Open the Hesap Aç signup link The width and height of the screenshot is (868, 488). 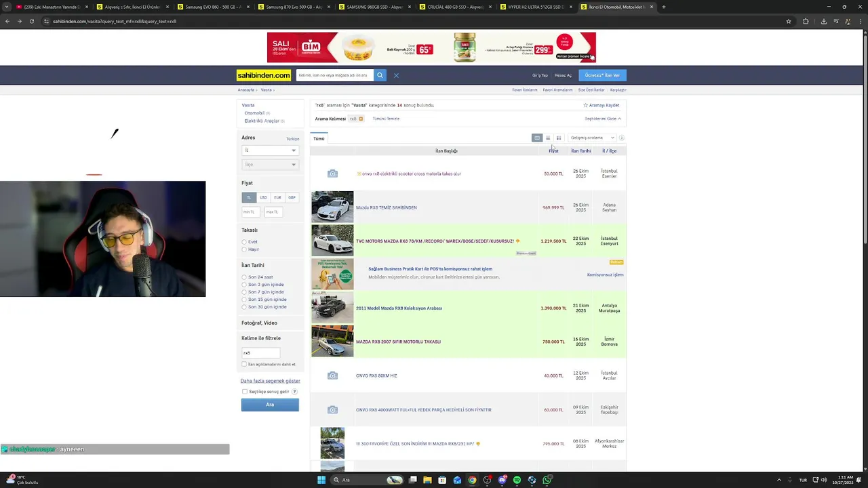[563, 75]
